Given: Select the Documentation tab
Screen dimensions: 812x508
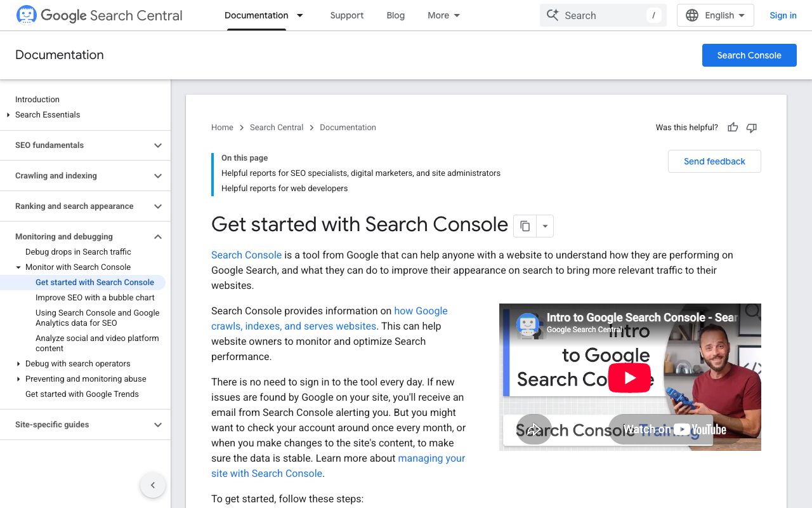Looking at the screenshot, I should coord(256,15).
